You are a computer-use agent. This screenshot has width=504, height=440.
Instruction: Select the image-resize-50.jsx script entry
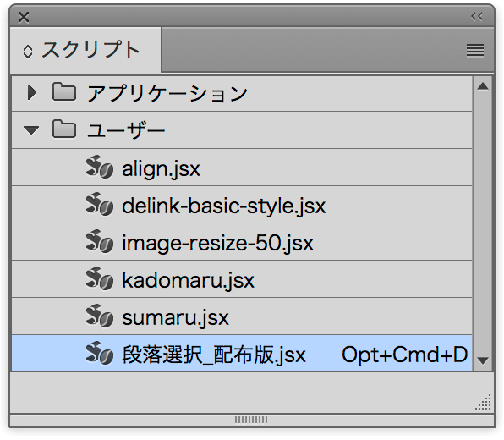(x=242, y=242)
